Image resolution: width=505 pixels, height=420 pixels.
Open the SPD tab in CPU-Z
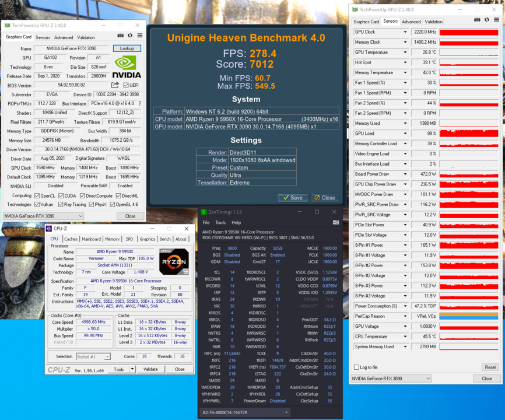(129, 239)
